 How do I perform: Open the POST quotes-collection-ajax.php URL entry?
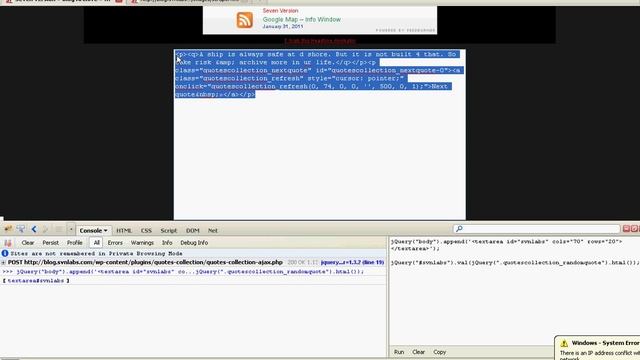point(145,262)
